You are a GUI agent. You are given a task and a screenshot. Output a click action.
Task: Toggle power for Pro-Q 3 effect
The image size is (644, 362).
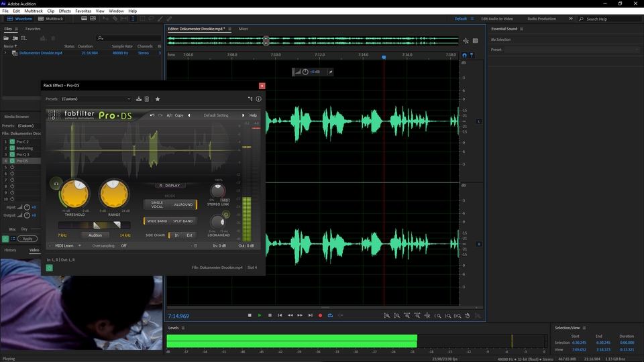click(x=12, y=154)
